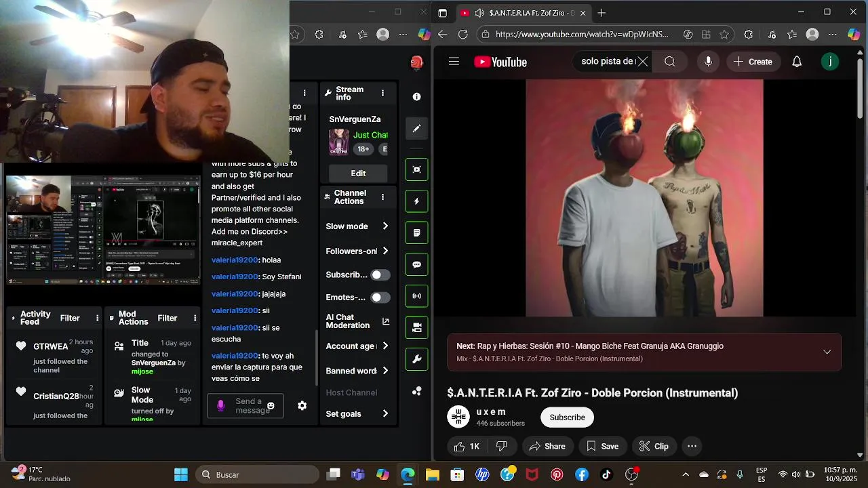The height and width of the screenshot is (488, 868).
Task: Like the video with 1K likes
Action: tap(467, 446)
